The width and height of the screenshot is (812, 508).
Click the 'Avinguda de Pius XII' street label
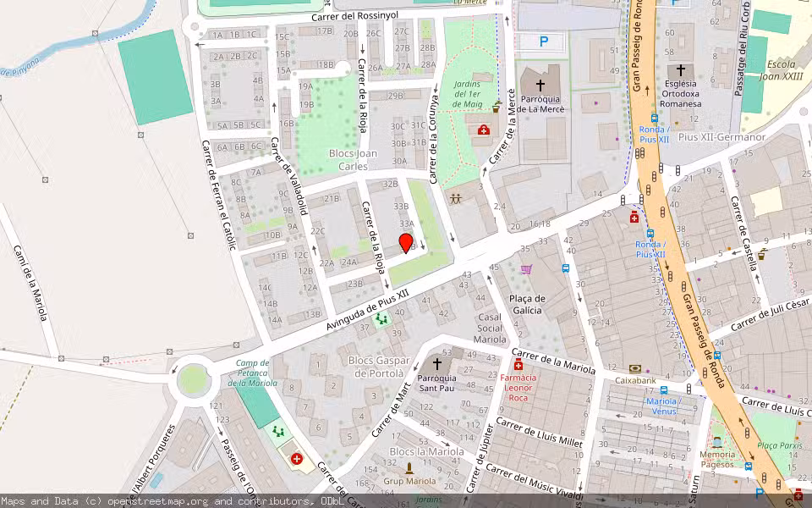pos(367,310)
